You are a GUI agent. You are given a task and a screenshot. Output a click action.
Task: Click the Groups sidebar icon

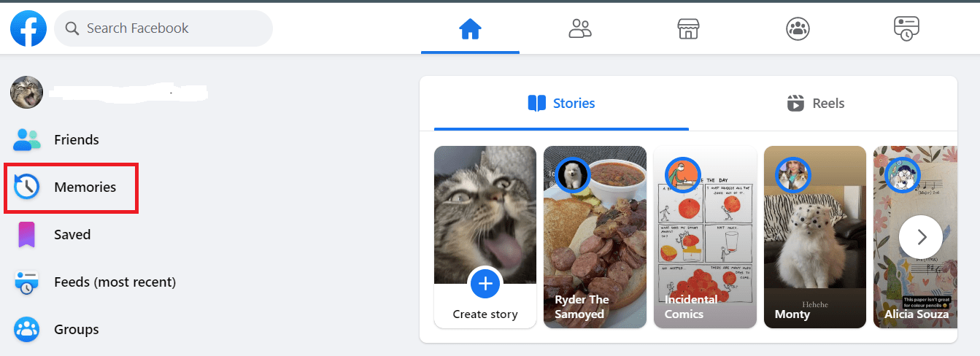[x=26, y=330]
